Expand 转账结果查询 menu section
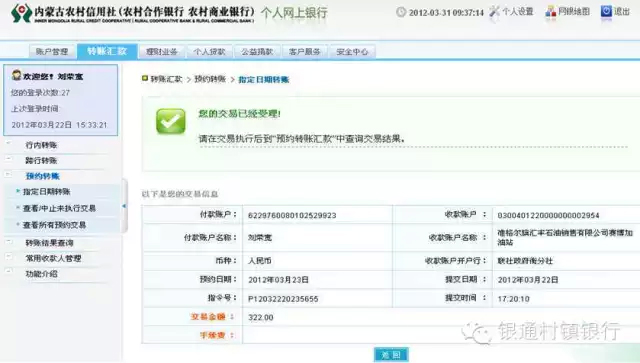Screen dimensions: 640x363 coord(9,242)
